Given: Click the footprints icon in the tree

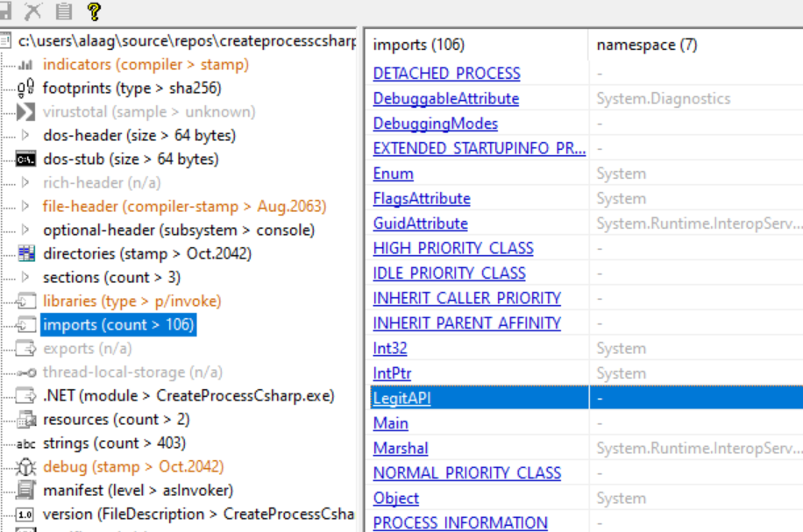Looking at the screenshot, I should pyautogui.click(x=25, y=89).
